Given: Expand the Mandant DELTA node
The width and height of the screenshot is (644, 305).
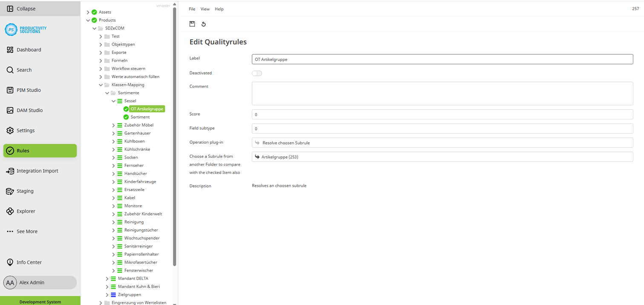Looking at the screenshot, I should click(x=107, y=279).
